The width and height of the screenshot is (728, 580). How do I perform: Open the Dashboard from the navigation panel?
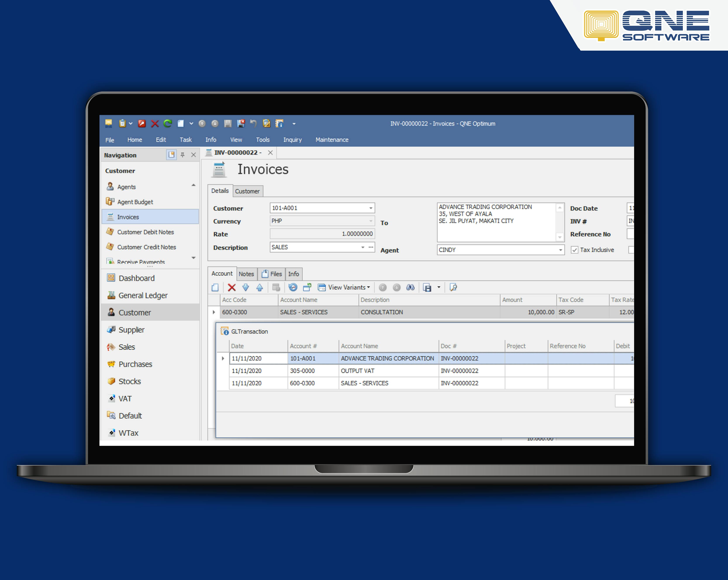point(136,278)
